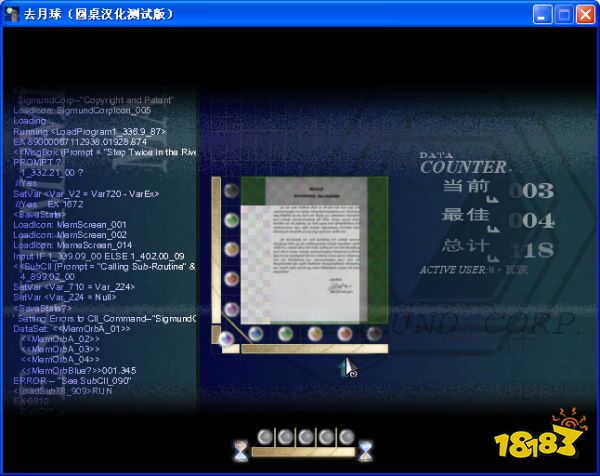Flip the diagonal using the corner orb
Screen dimensions: 600x476
227,339
